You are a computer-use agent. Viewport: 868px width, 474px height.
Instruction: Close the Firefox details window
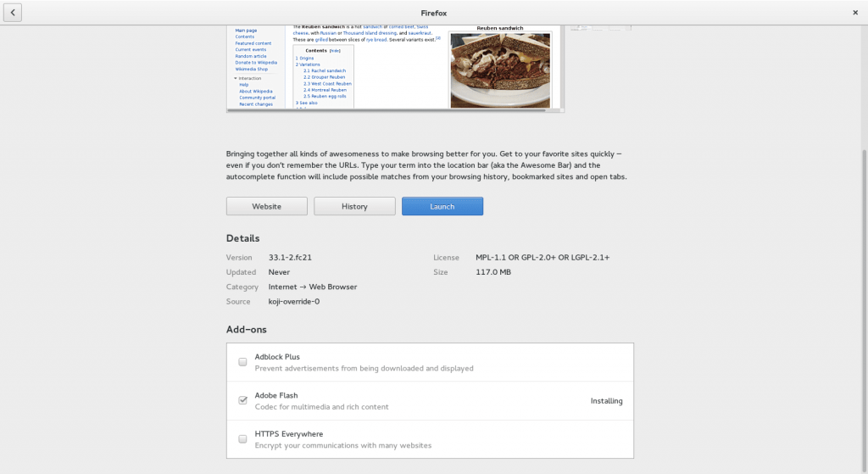pos(855,12)
